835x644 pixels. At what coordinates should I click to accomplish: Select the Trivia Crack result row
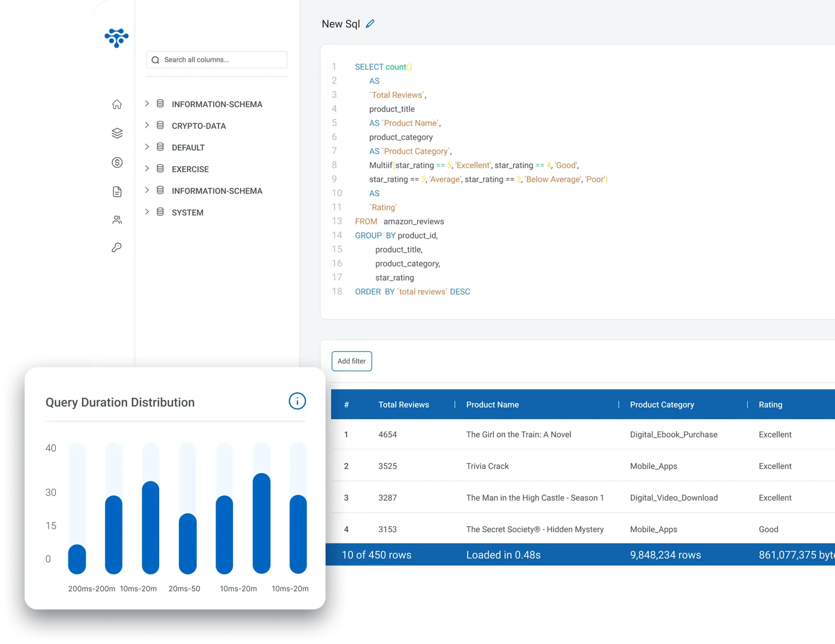(x=487, y=466)
